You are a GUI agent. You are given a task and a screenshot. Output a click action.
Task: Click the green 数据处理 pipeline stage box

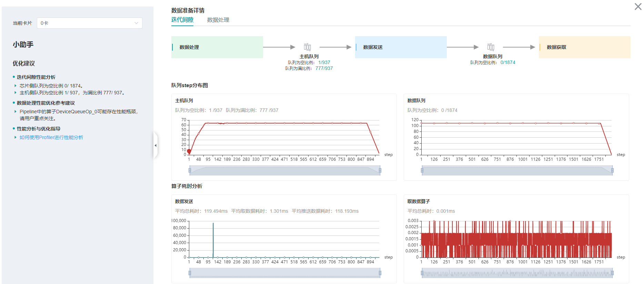(217, 47)
